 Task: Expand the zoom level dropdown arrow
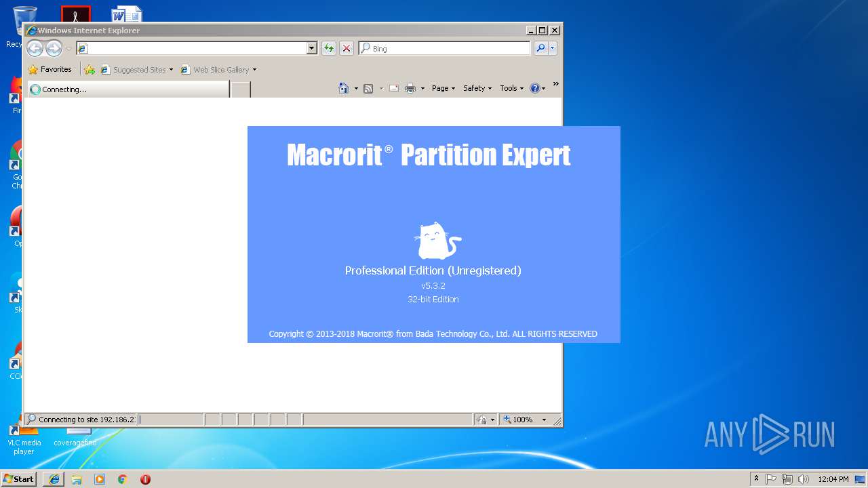coord(544,420)
